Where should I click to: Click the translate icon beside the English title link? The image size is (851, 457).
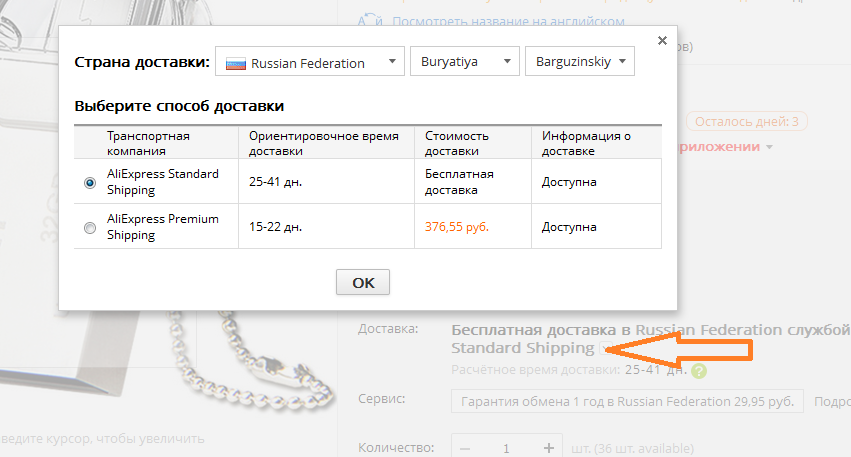pyautogui.click(x=370, y=21)
